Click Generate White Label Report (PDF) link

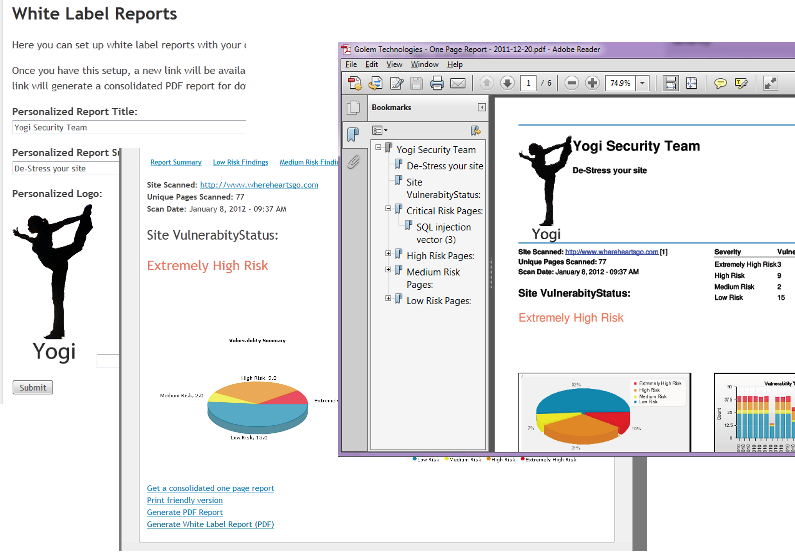click(210, 525)
